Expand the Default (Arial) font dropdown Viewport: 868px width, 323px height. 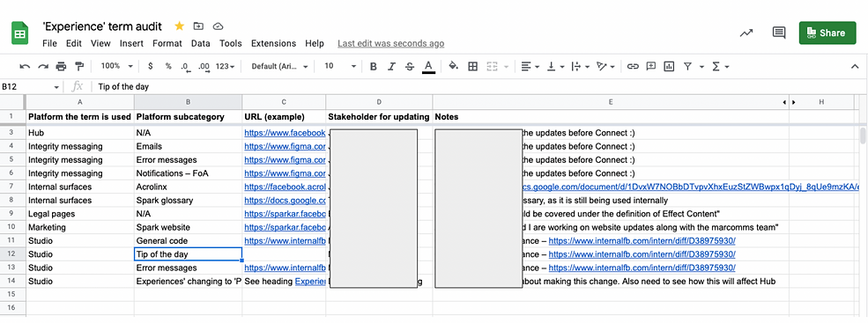pos(279,66)
